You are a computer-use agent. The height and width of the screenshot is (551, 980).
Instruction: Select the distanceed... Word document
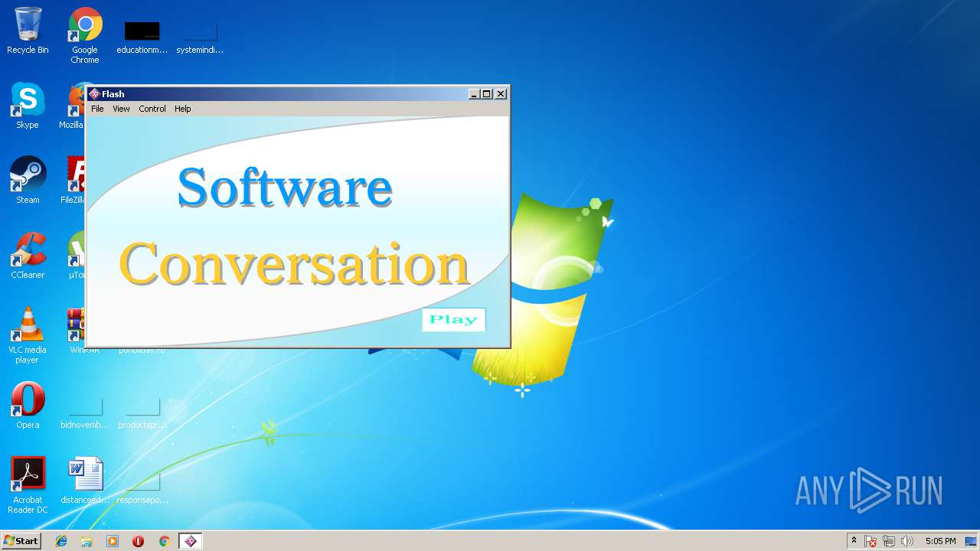pyautogui.click(x=85, y=481)
